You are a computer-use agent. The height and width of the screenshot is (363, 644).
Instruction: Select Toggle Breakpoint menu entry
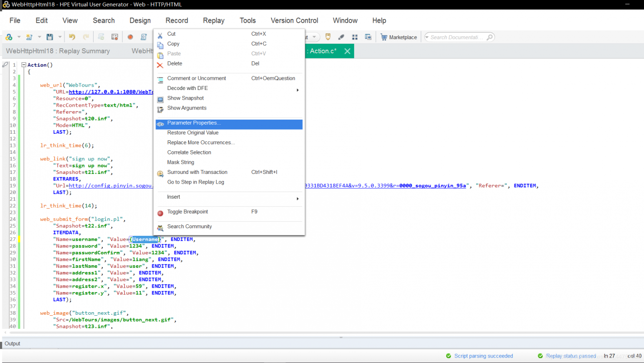point(229,212)
